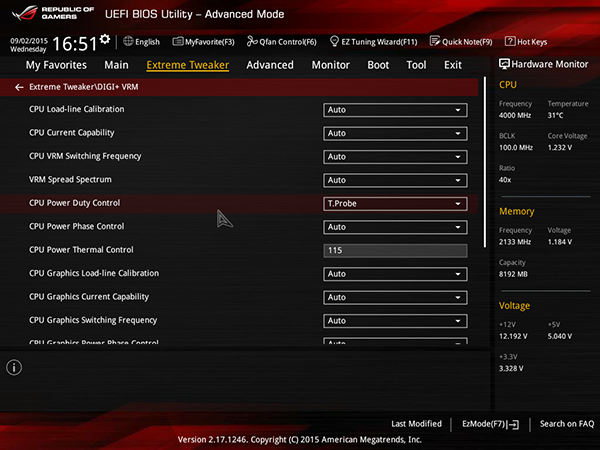
Task: Click the Hardware Monitor screen icon
Action: pyautogui.click(x=504, y=64)
